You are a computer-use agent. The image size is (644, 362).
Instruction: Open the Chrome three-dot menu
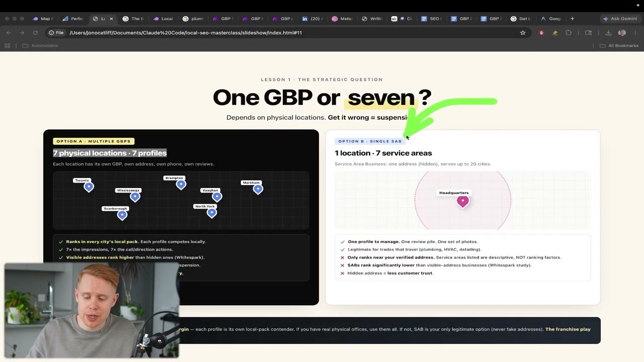click(635, 33)
